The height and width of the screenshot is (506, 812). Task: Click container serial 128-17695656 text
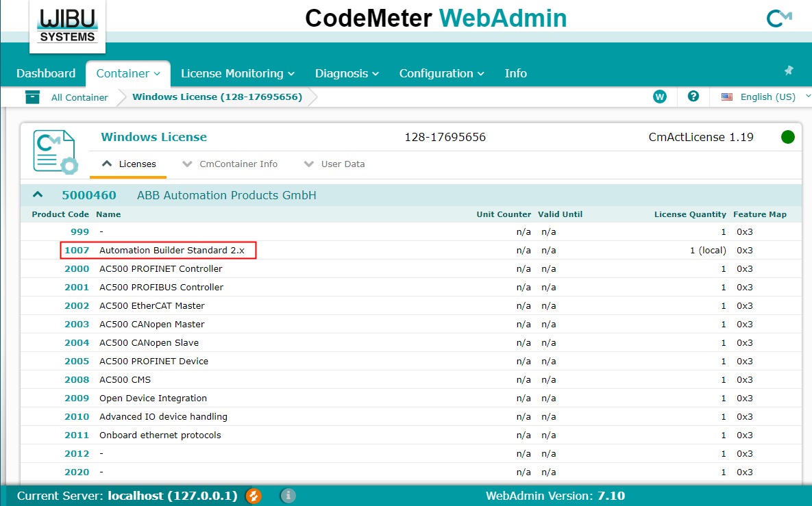(445, 137)
